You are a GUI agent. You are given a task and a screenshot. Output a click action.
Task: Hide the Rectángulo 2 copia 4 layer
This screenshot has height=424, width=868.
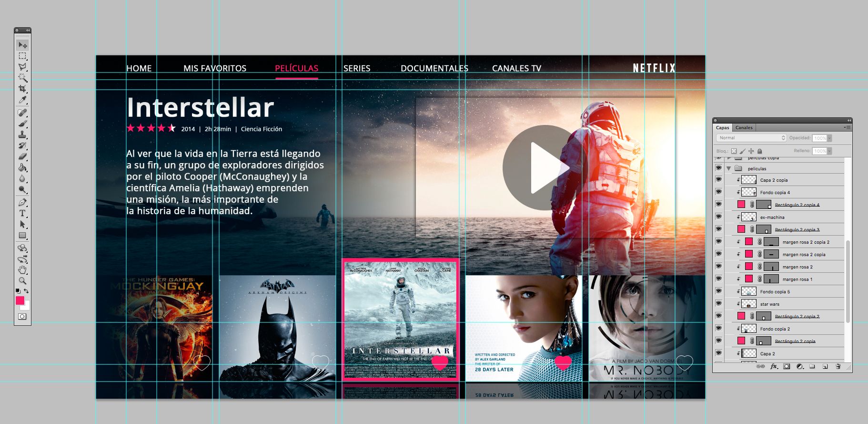click(718, 204)
